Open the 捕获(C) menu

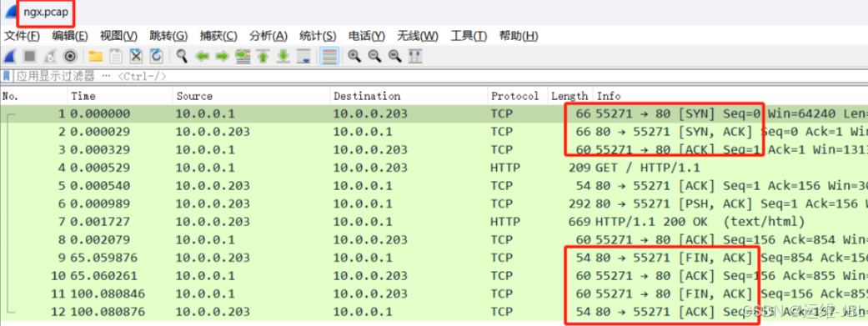pos(218,37)
